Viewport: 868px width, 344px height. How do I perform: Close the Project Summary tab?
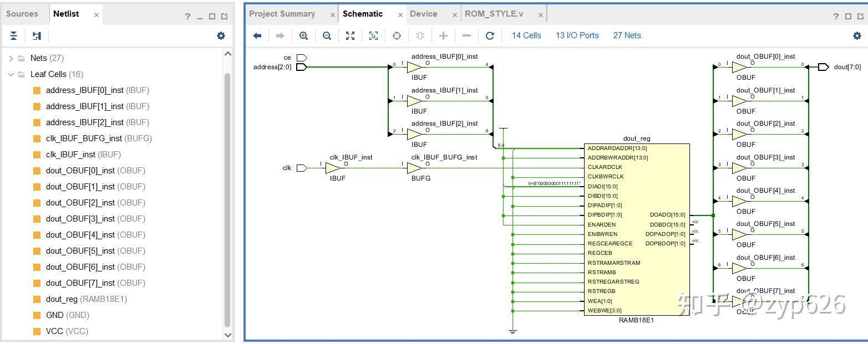pos(332,15)
